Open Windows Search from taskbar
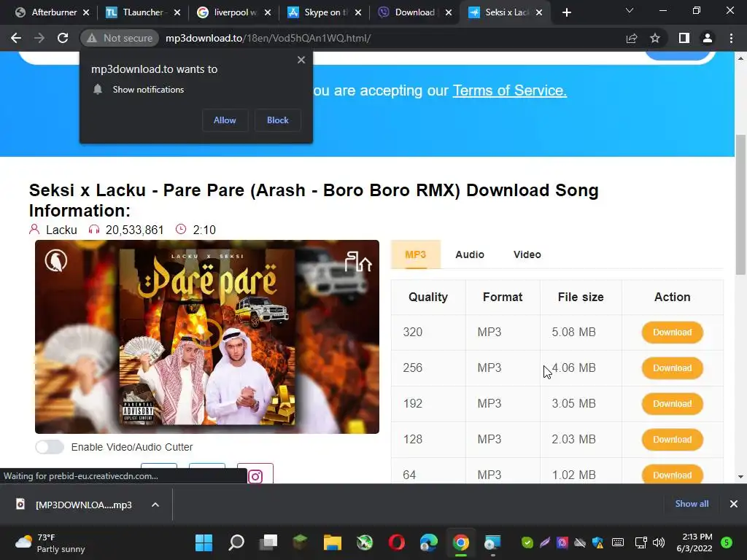The height and width of the screenshot is (560, 747). pyautogui.click(x=236, y=542)
